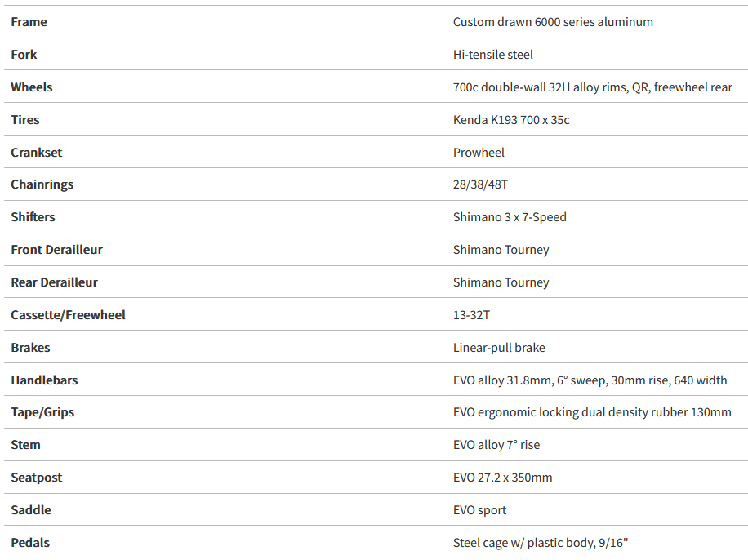Select the Tape/Grips label

[42, 412]
